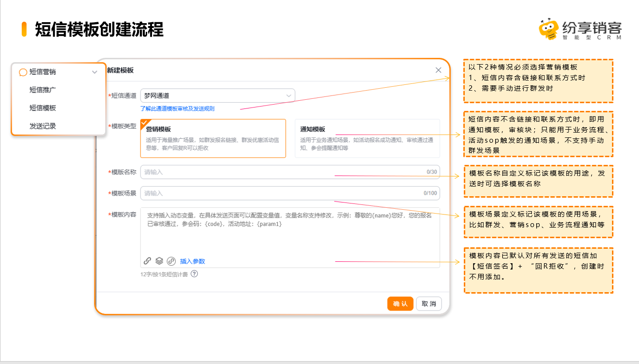Click the link insert icon in template content
Screen dimensions: 639x364
point(148,261)
